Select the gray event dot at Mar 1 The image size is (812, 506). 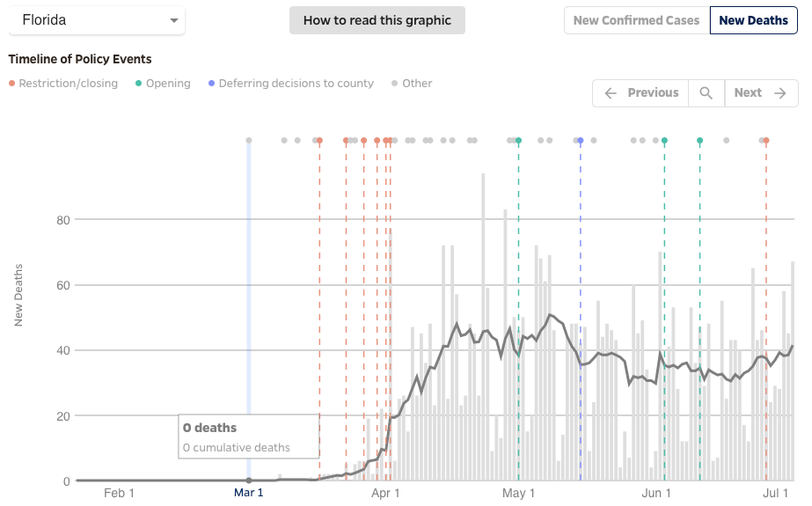tap(249, 141)
